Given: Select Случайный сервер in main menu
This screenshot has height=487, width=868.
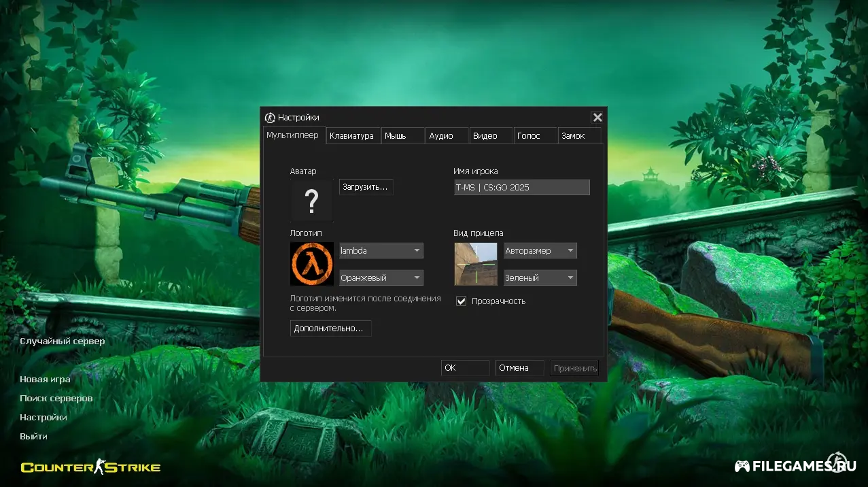Looking at the screenshot, I should 63,341.
